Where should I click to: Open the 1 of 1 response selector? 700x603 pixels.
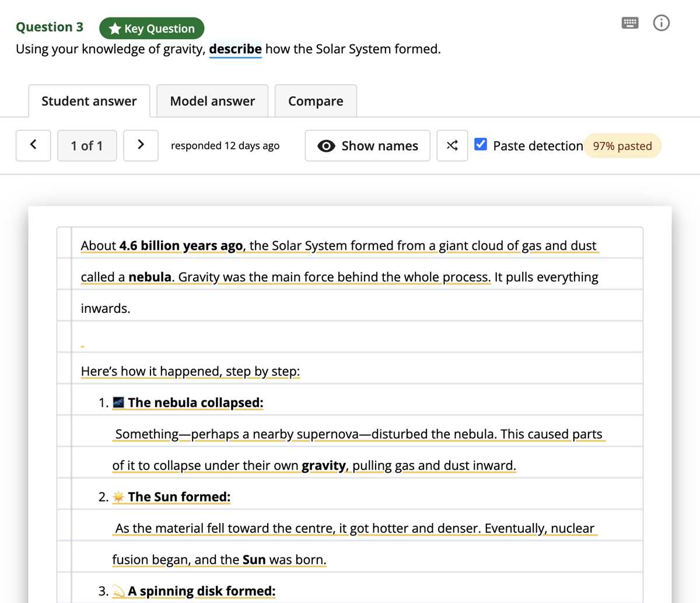[x=87, y=145]
